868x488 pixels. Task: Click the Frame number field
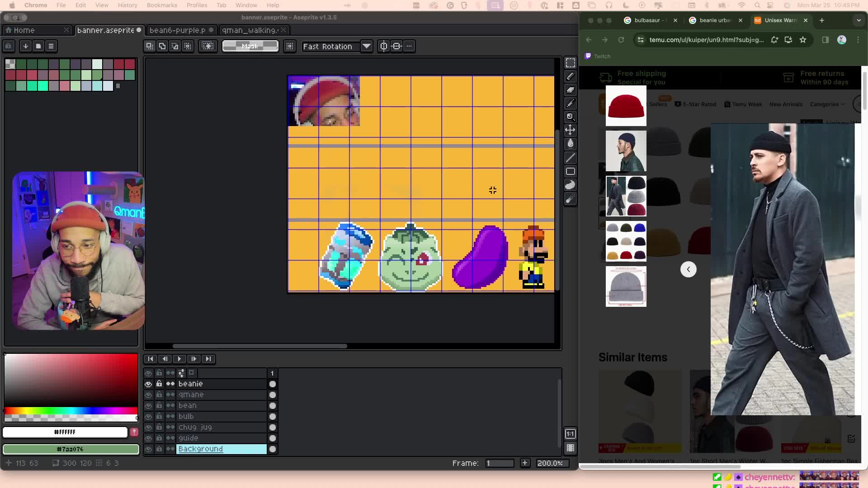500,463
